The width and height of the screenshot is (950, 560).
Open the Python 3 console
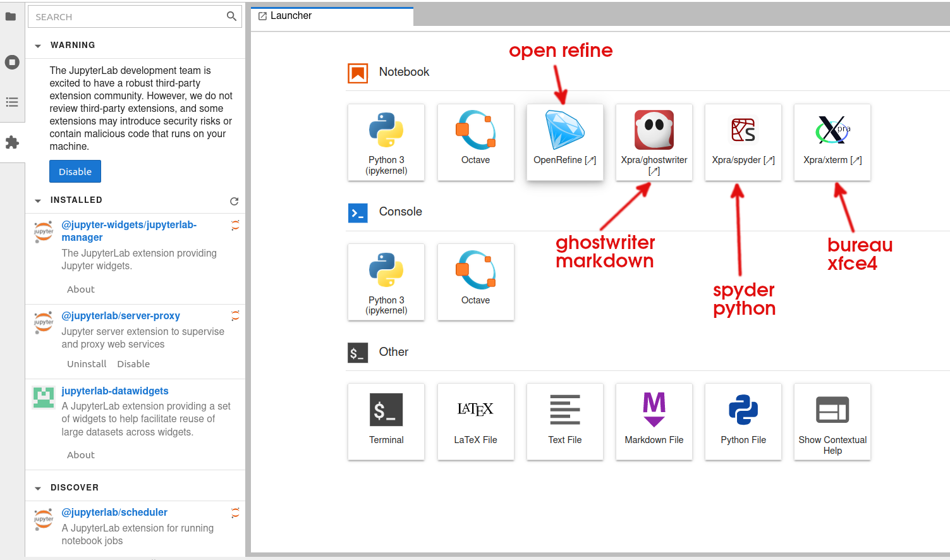[x=386, y=282]
